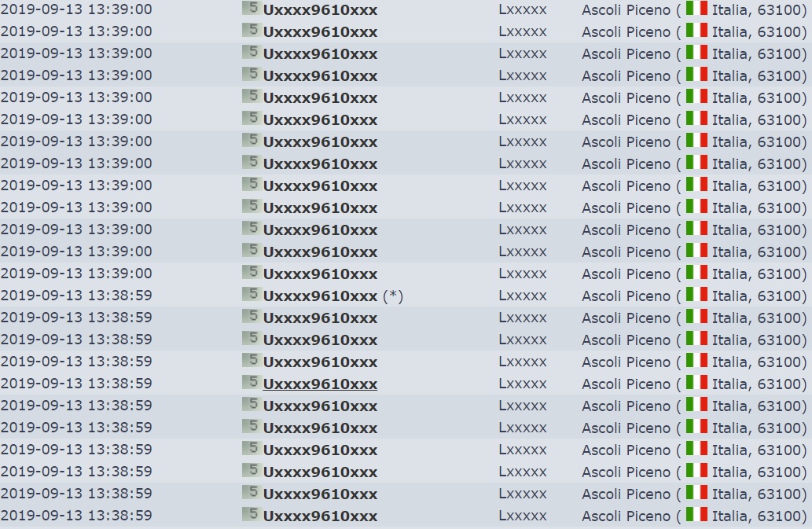Click Lxxxxx in the bottommost row
Image resolution: width=812 pixels, height=529 pixels.
[523, 516]
